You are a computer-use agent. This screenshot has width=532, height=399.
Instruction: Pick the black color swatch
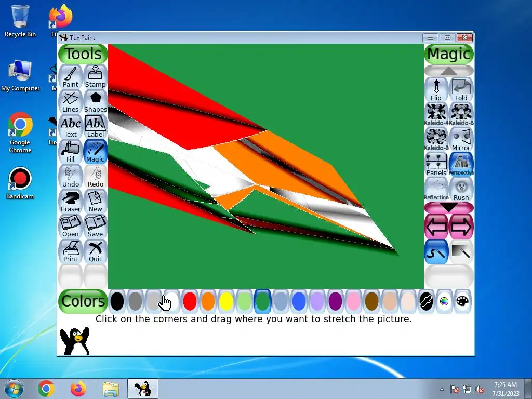pos(117,301)
